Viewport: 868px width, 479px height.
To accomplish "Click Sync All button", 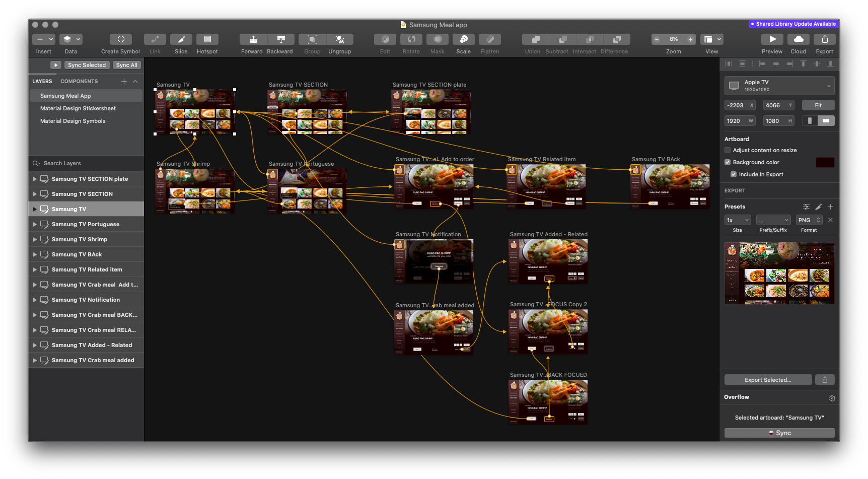I will coord(127,65).
